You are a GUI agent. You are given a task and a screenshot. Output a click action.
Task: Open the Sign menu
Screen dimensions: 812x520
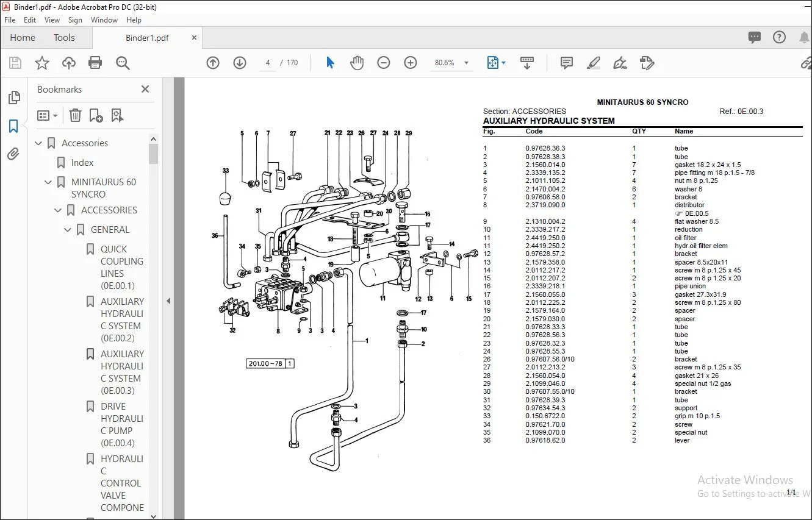pos(75,20)
